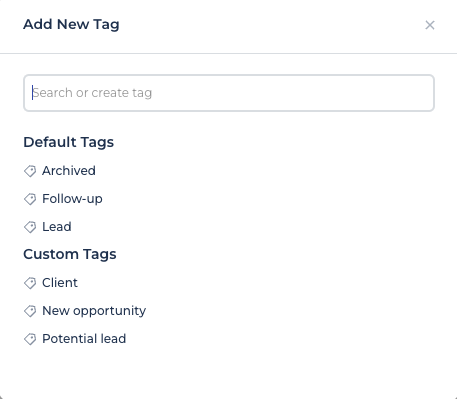
Task: Click the Custom Tags section heading
Action: [70, 254]
